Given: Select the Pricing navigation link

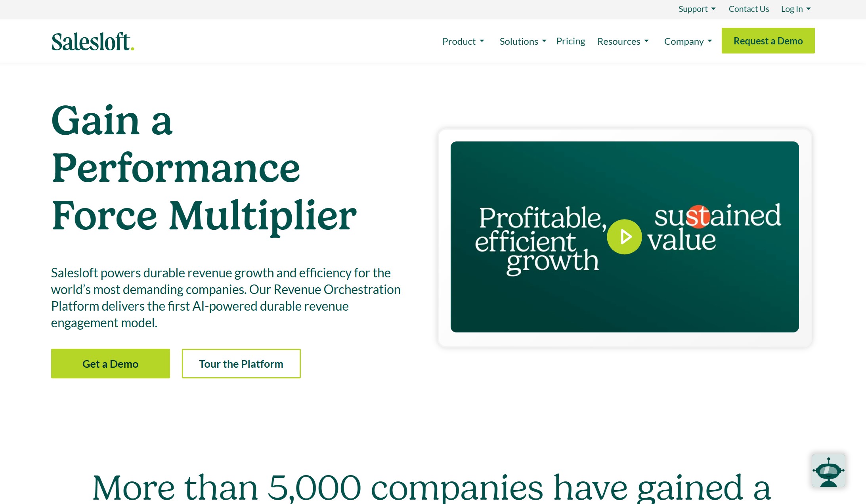Looking at the screenshot, I should [571, 41].
